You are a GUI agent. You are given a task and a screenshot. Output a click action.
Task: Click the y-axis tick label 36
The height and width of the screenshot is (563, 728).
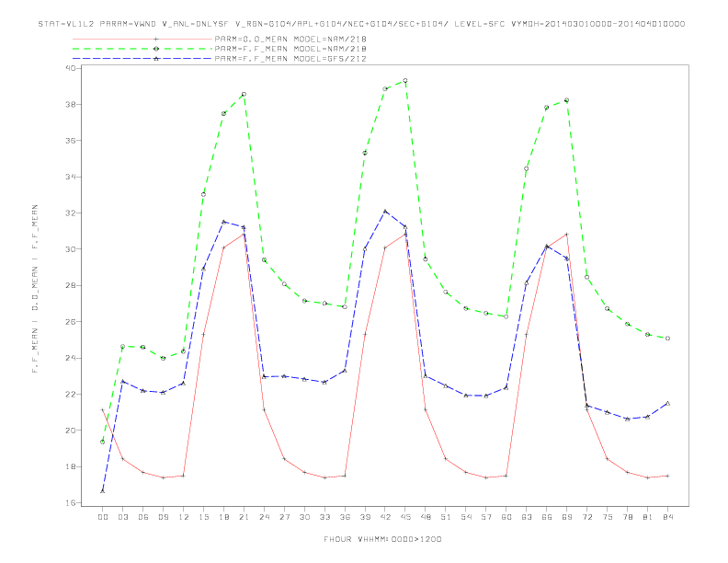click(71, 140)
